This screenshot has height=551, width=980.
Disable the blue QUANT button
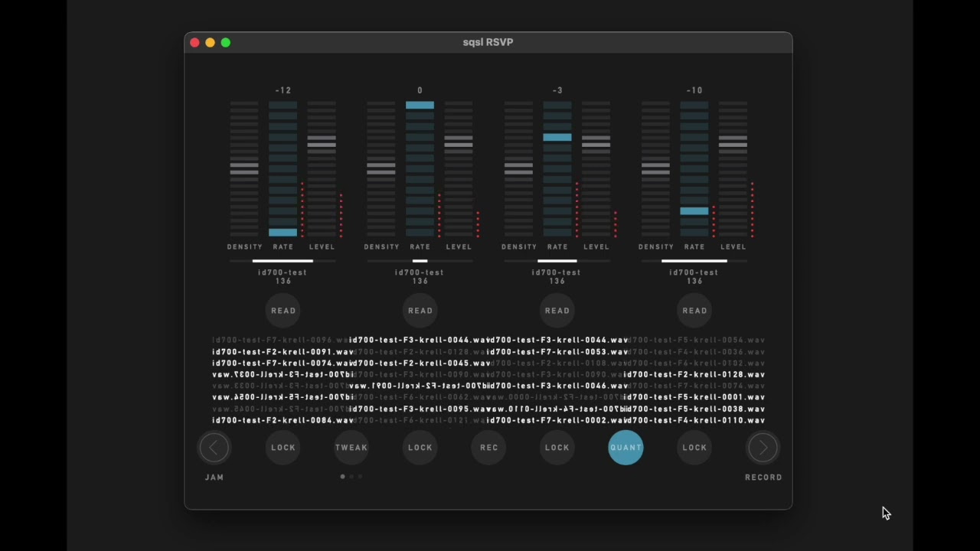[x=626, y=448]
